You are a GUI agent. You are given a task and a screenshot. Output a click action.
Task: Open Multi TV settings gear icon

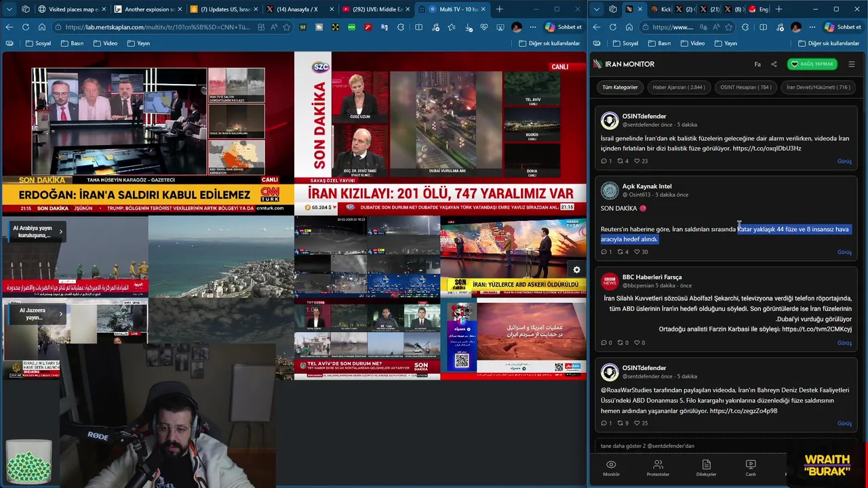click(576, 270)
